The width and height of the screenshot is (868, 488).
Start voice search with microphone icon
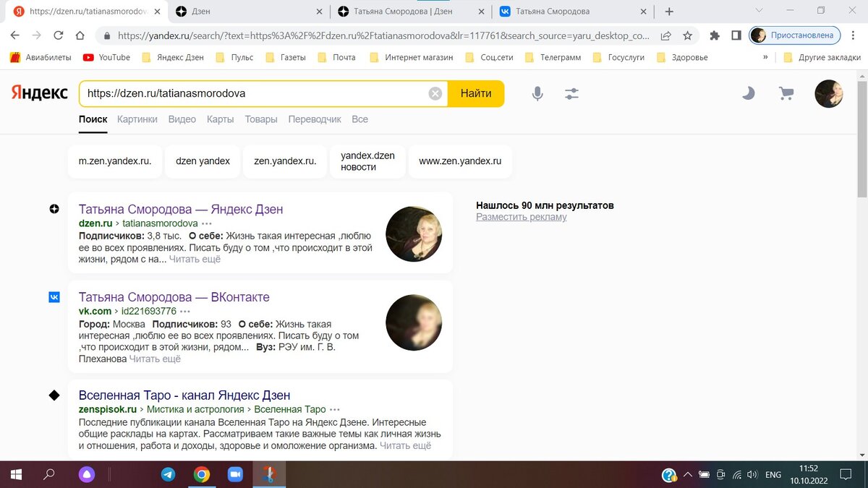click(537, 93)
